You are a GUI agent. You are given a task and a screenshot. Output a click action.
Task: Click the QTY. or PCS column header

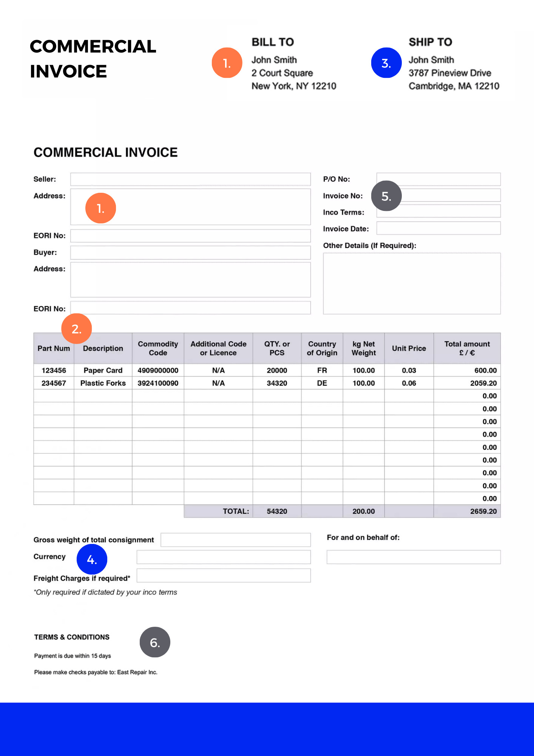[277, 349]
